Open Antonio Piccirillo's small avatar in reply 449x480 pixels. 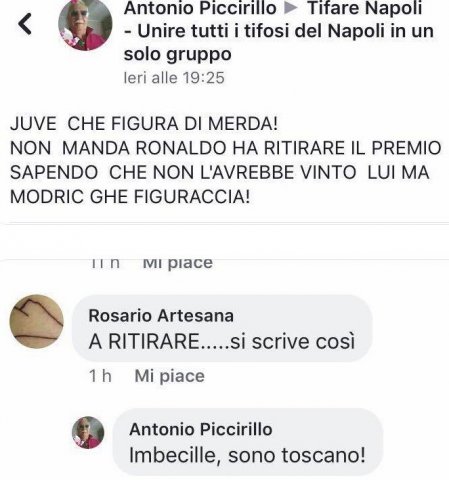pos(88,432)
